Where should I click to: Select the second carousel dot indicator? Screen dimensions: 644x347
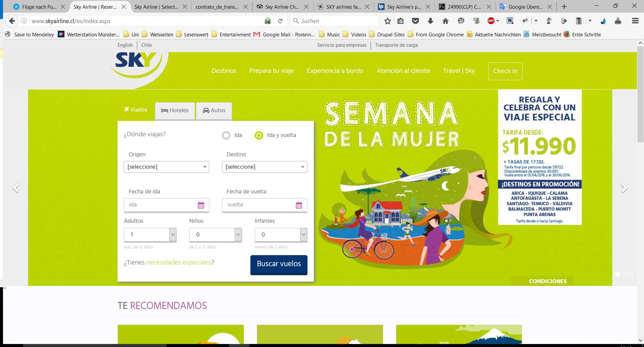624,274
